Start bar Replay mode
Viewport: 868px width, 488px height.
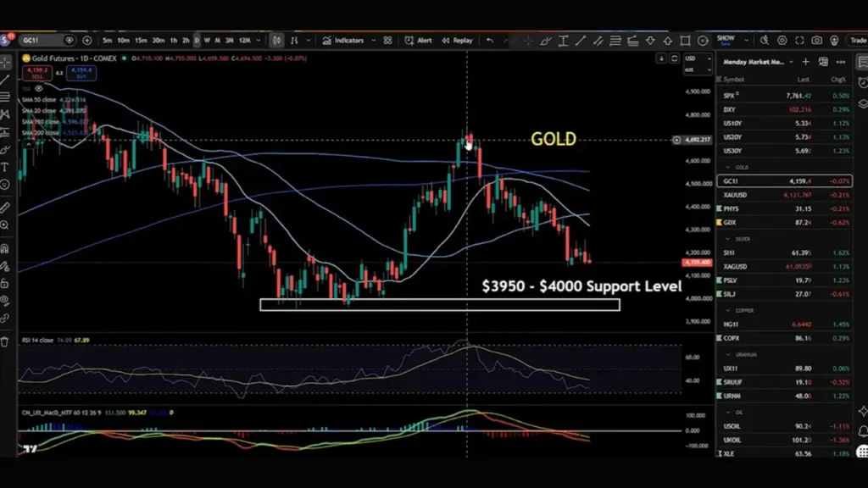tap(457, 41)
